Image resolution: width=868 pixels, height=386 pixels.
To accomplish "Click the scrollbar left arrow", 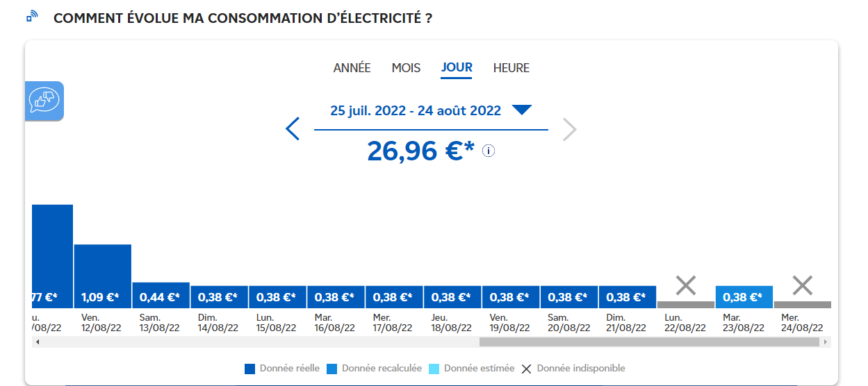I will click(37, 342).
